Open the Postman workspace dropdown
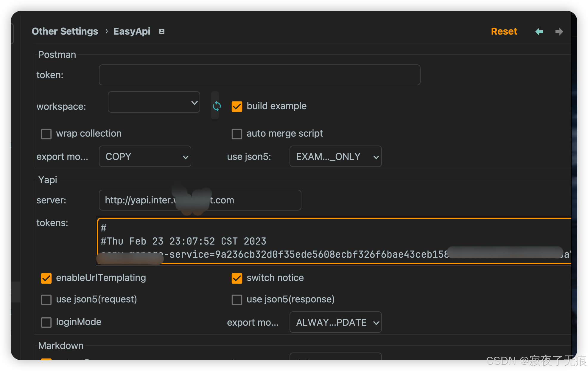Image resolution: width=588 pixels, height=371 pixels. [x=154, y=102]
